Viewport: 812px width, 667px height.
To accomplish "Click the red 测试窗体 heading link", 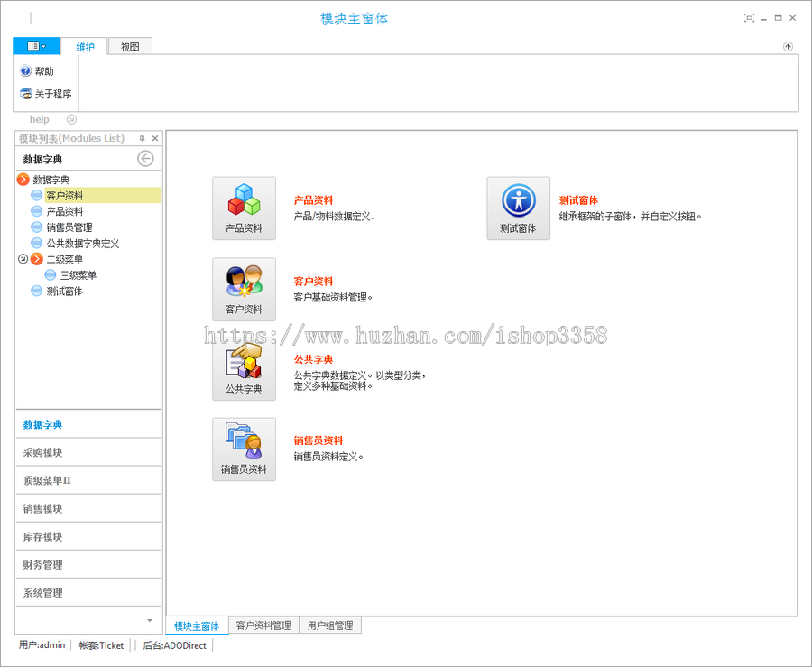I will point(578,199).
